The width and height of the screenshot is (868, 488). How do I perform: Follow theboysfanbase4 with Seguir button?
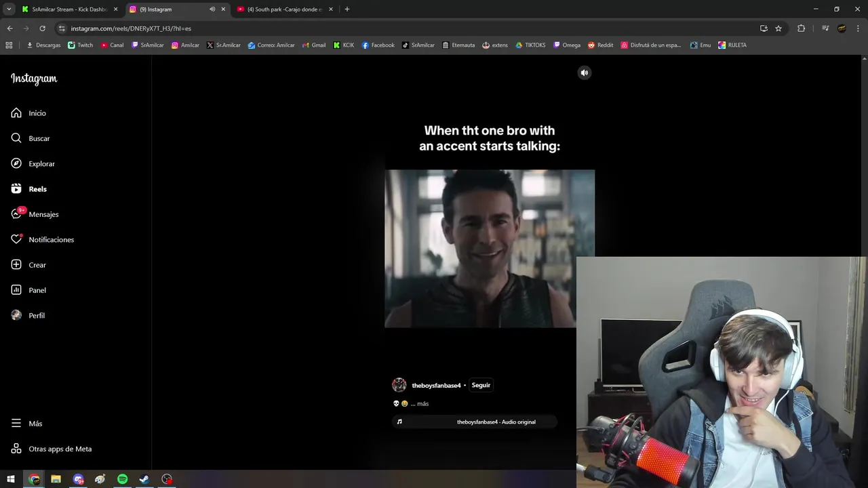(481, 385)
